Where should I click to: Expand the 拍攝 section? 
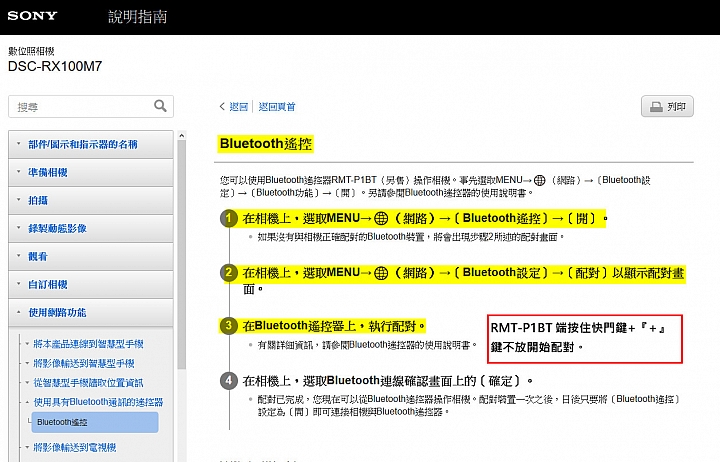pyautogui.click(x=90, y=200)
